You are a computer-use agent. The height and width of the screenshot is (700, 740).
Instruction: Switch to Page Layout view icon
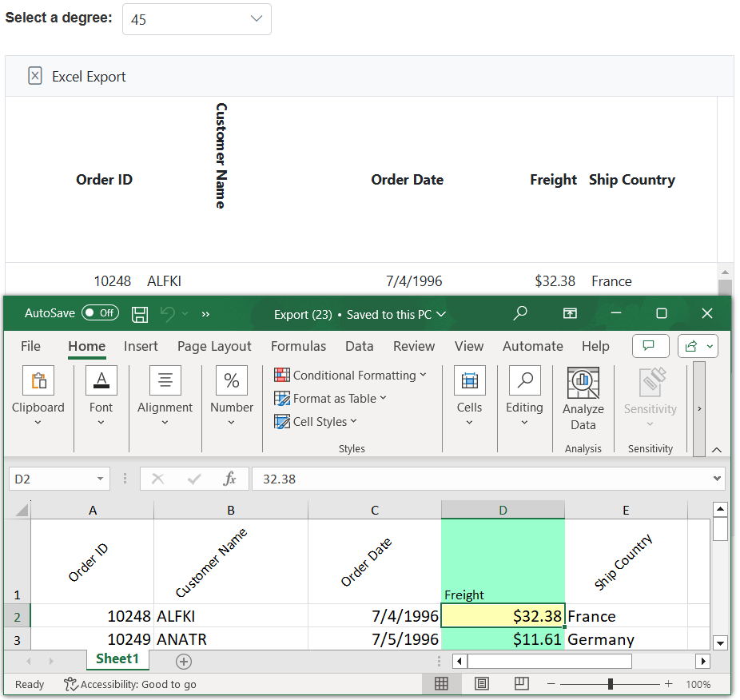point(482,684)
